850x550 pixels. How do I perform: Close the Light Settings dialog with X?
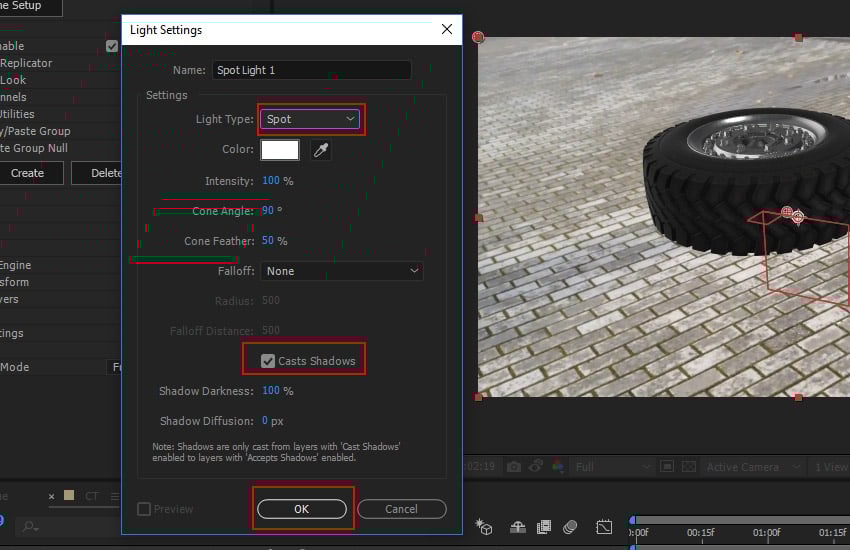tap(447, 29)
